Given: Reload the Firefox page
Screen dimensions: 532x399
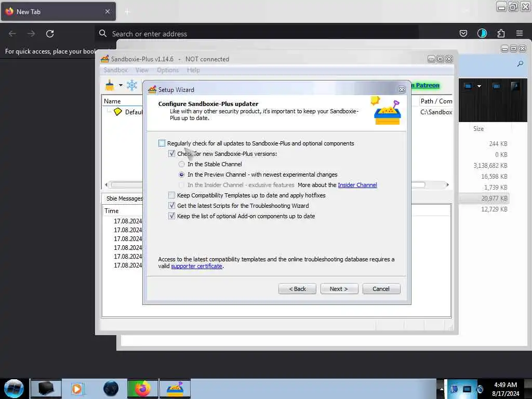Looking at the screenshot, I should pos(50,34).
